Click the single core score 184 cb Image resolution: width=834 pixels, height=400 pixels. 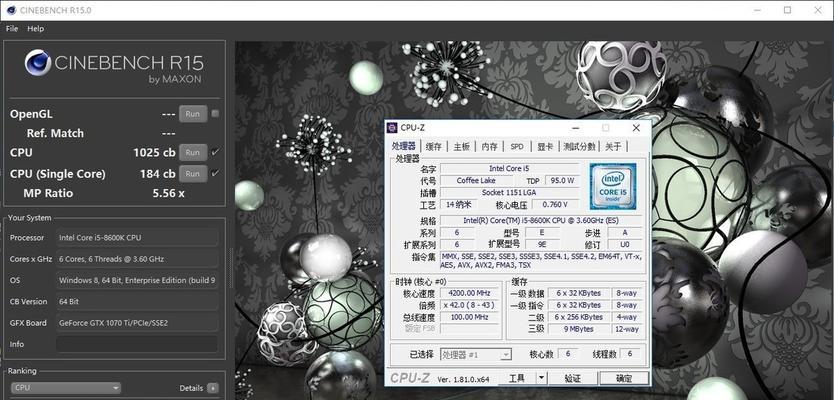click(x=158, y=174)
